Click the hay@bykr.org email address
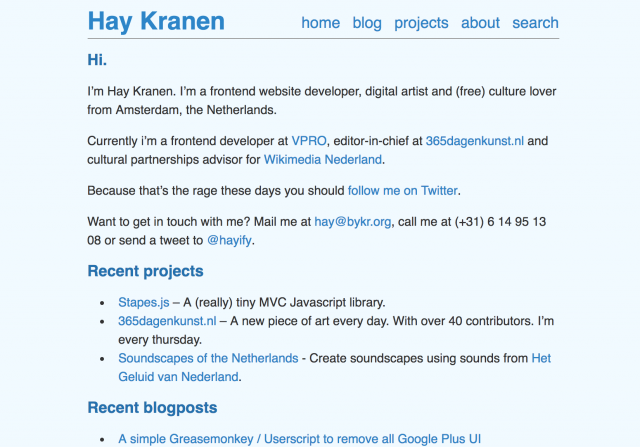 tap(352, 222)
